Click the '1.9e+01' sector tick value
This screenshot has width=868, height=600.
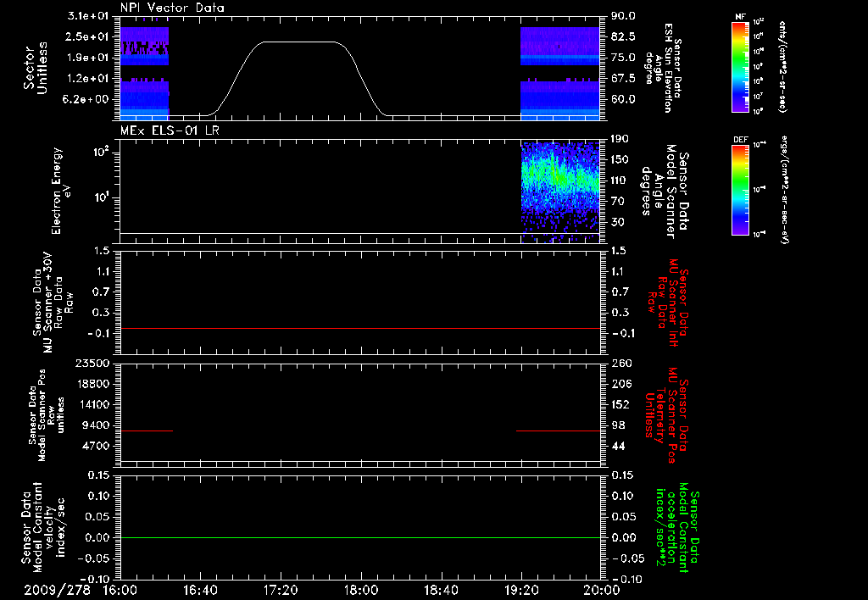[x=88, y=58]
